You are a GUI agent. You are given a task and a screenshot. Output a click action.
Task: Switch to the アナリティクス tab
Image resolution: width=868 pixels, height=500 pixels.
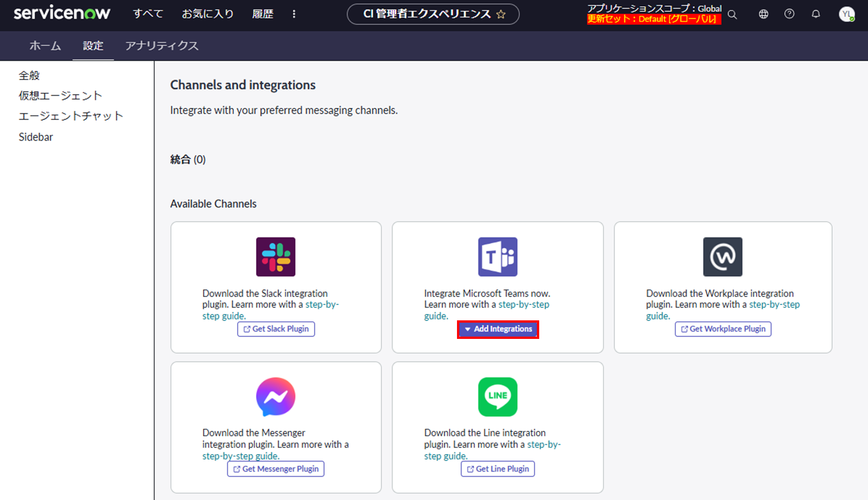(162, 45)
